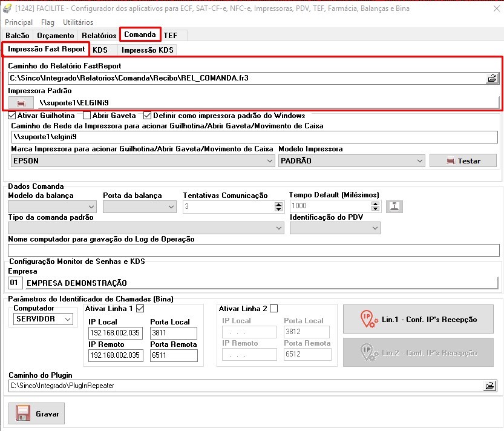Click printer icon for Impressora Padrão
Viewport: 504px width, 431px height.
coord(21,103)
